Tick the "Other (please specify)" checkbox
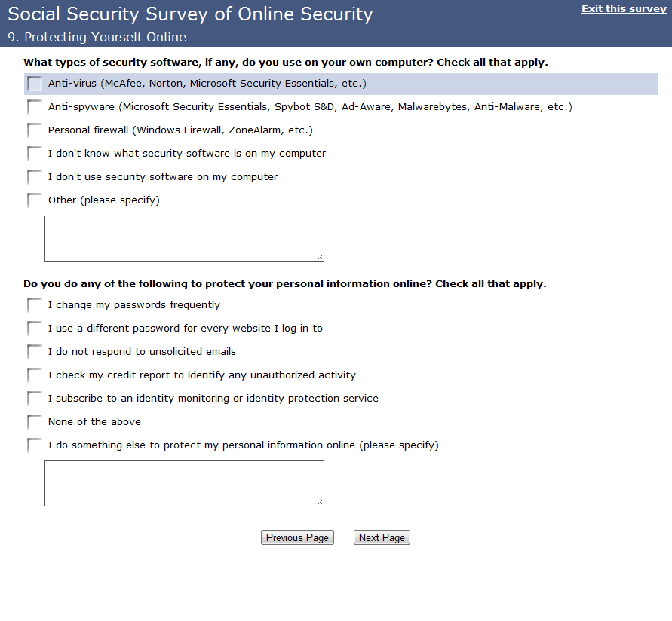Image resolution: width=672 pixels, height=621 pixels. point(35,200)
